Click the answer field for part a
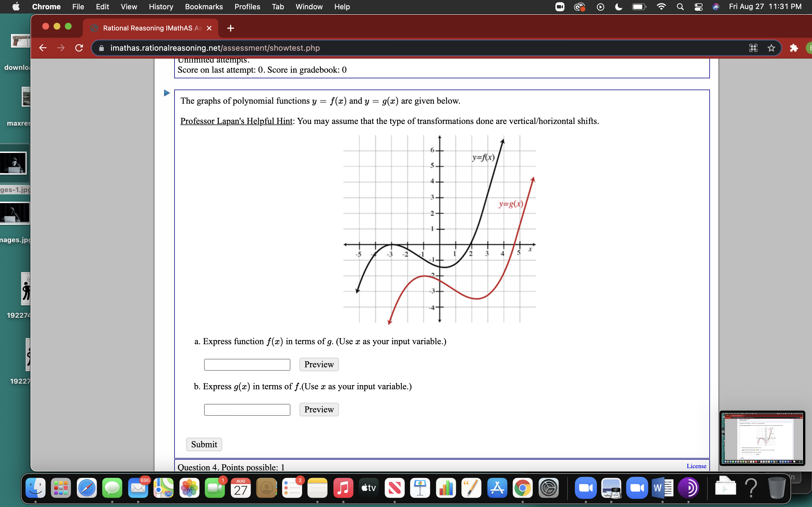 [x=247, y=364]
